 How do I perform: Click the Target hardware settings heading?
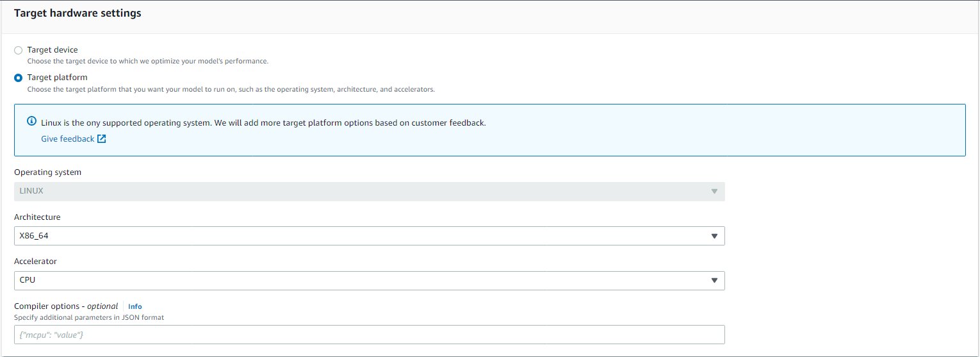(78, 13)
